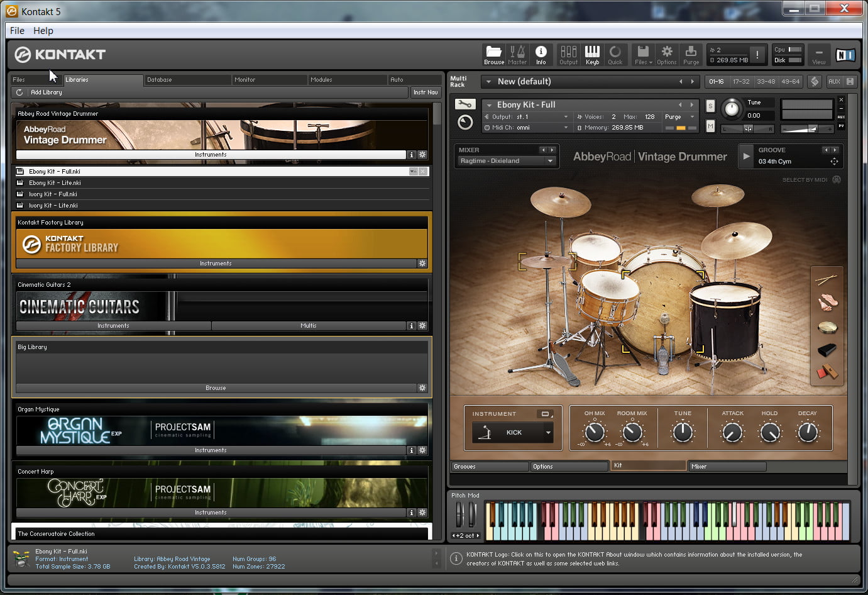Click the global Purge icon
The height and width of the screenshot is (595, 868).
click(691, 55)
